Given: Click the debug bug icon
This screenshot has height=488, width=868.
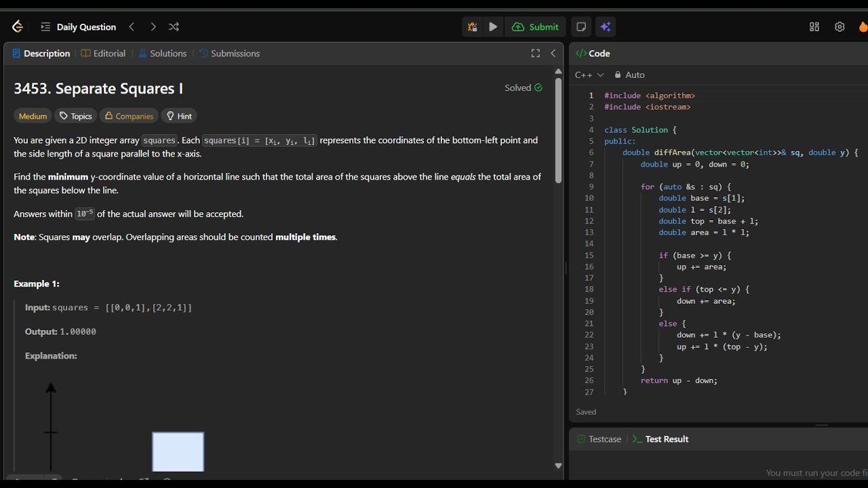Looking at the screenshot, I should pos(472,27).
